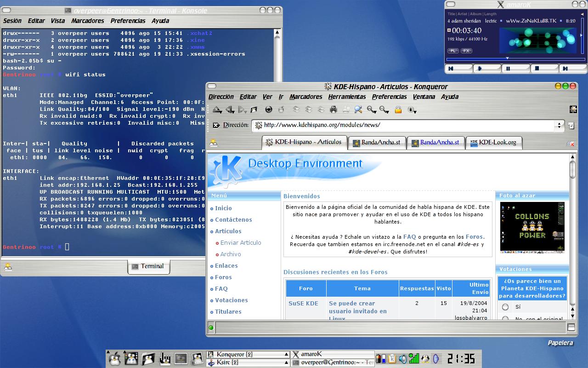588x368 pixels.
Task: Reload the page in Konqueror
Action: 269,109
